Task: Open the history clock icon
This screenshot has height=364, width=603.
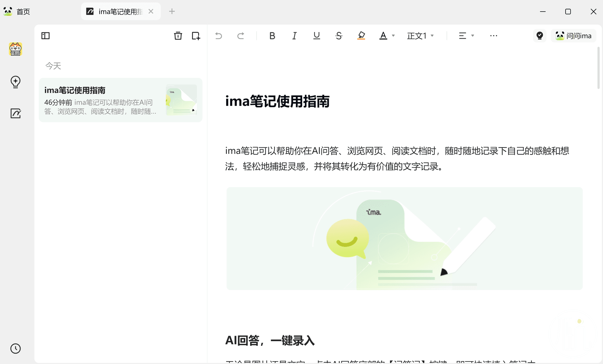Action: 15,349
